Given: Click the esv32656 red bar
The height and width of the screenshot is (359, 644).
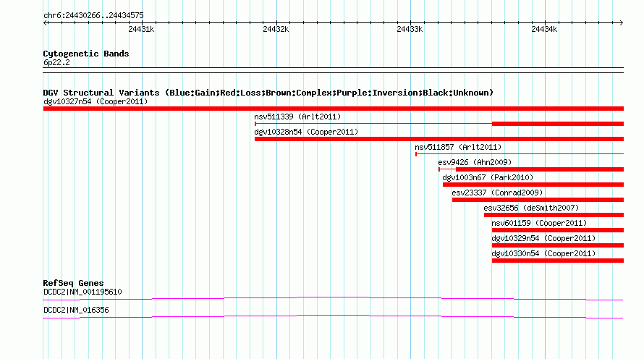Looking at the screenshot, I should [x=554, y=215].
